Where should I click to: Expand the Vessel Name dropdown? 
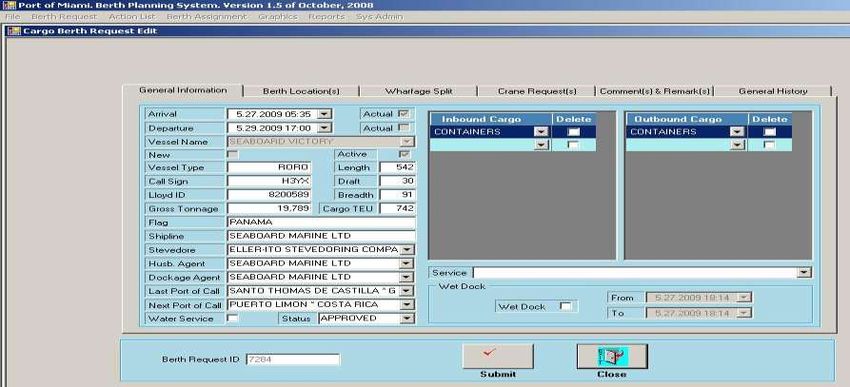(x=408, y=141)
